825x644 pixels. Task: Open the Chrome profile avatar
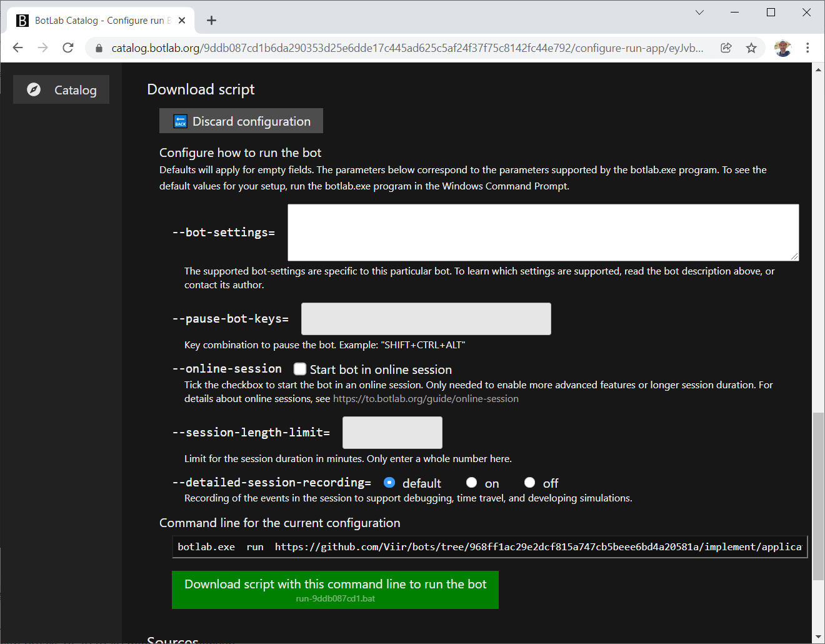[782, 48]
